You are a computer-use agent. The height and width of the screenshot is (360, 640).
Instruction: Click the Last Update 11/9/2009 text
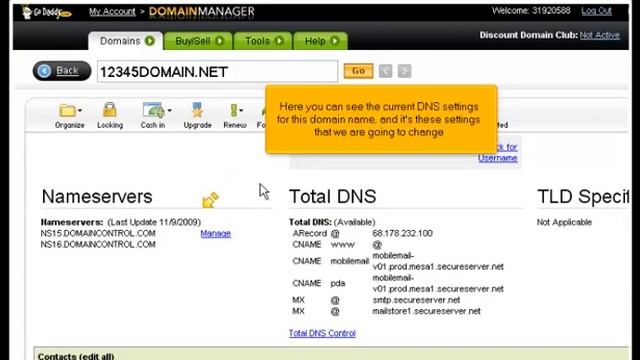click(154, 222)
